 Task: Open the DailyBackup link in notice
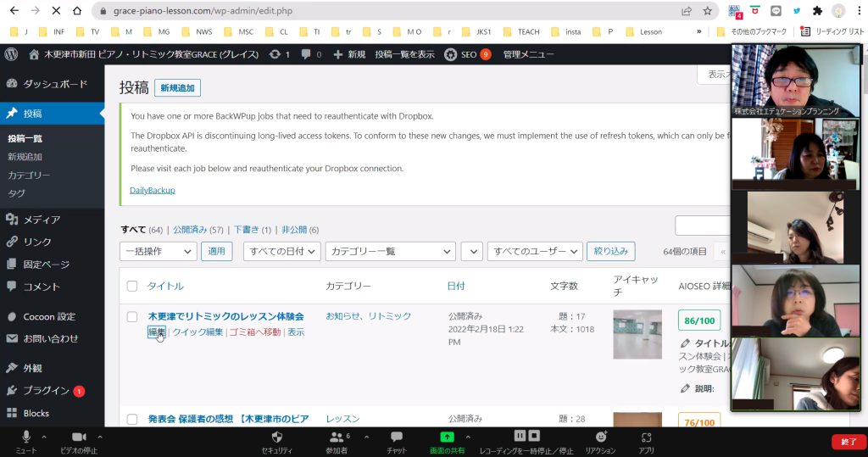153,190
